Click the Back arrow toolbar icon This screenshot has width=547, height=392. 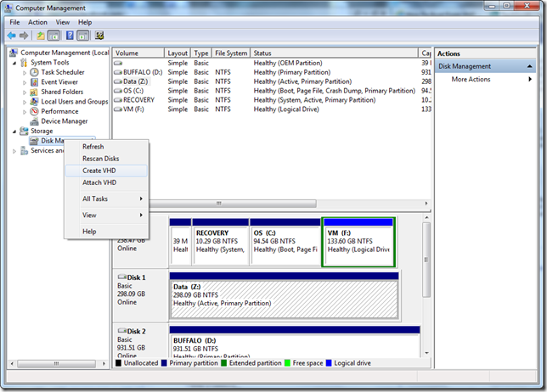coord(11,35)
